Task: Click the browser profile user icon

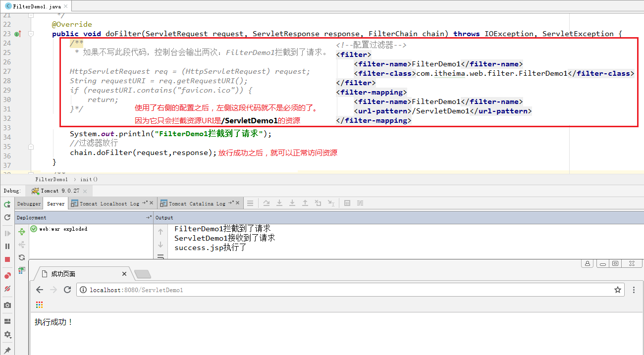Action: [588, 263]
